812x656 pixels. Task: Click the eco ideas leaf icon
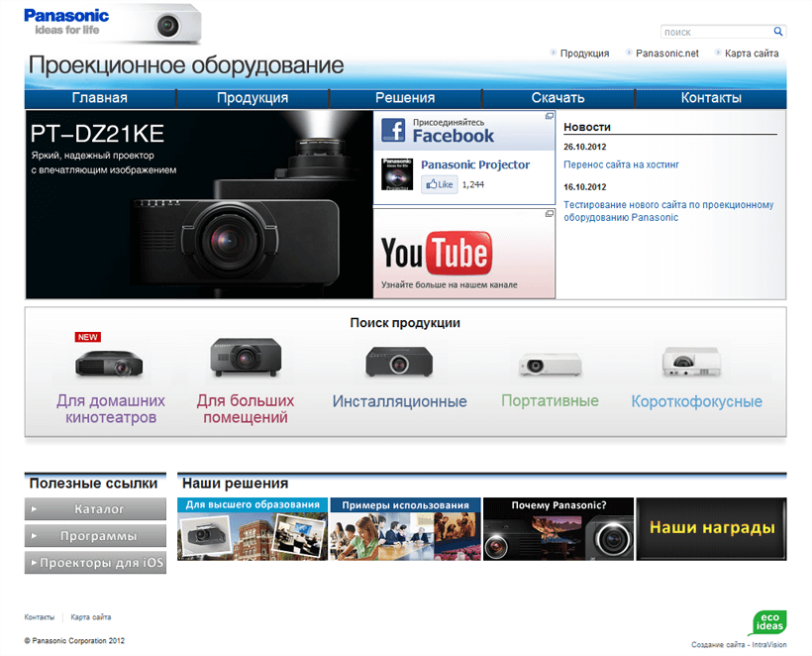coord(768,622)
